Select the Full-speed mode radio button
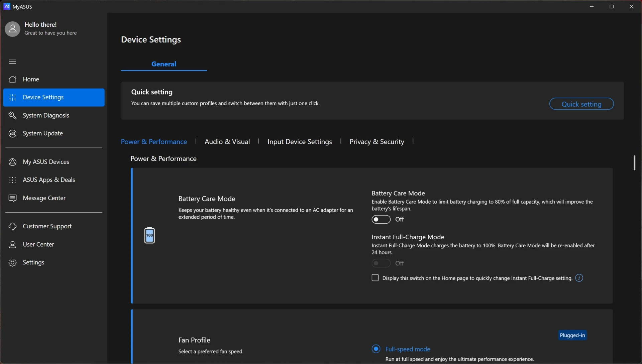 (x=376, y=349)
